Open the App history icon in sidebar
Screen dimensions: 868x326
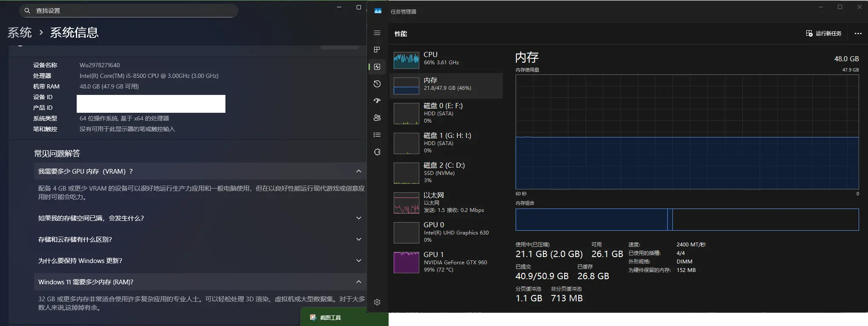[x=377, y=84]
